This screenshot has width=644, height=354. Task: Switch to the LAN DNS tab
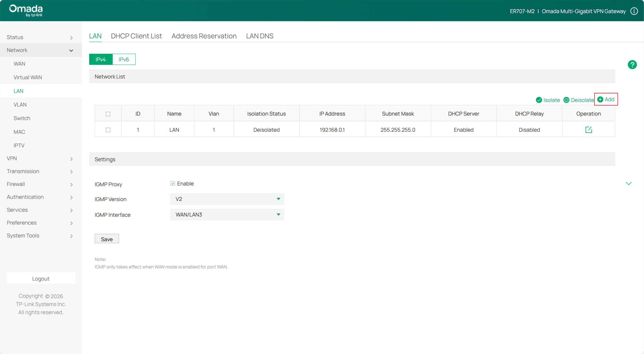click(x=260, y=36)
